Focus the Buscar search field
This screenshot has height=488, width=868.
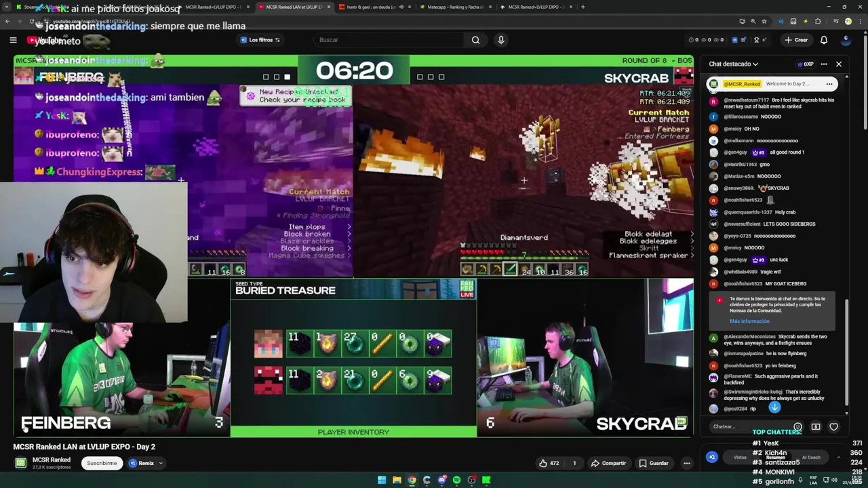point(390,40)
